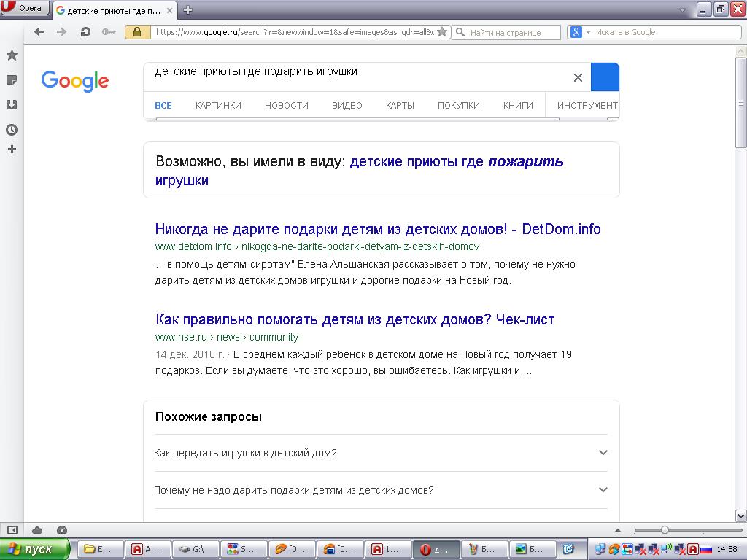The height and width of the screenshot is (560, 747).
Task: Open the password manager key icon
Action: tap(109, 32)
